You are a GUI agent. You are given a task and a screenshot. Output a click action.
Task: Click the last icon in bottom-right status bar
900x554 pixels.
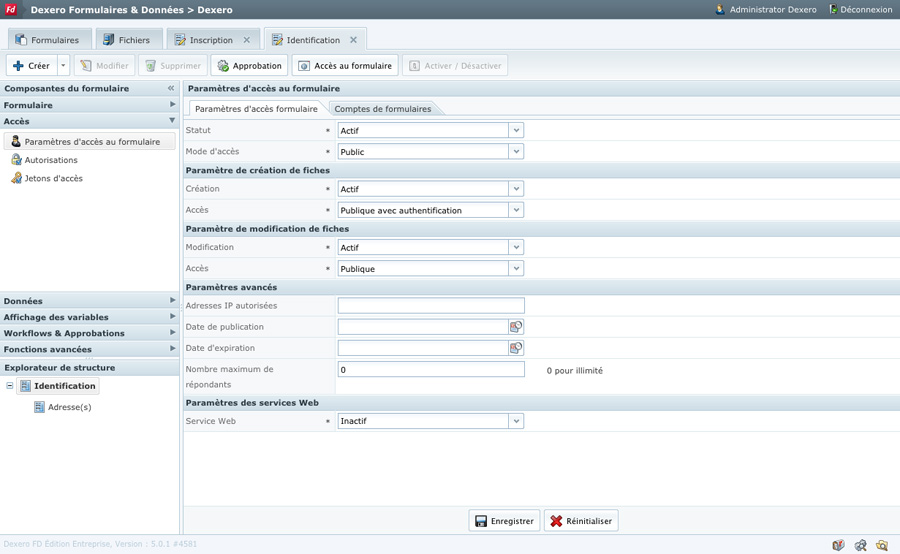pos(882,545)
